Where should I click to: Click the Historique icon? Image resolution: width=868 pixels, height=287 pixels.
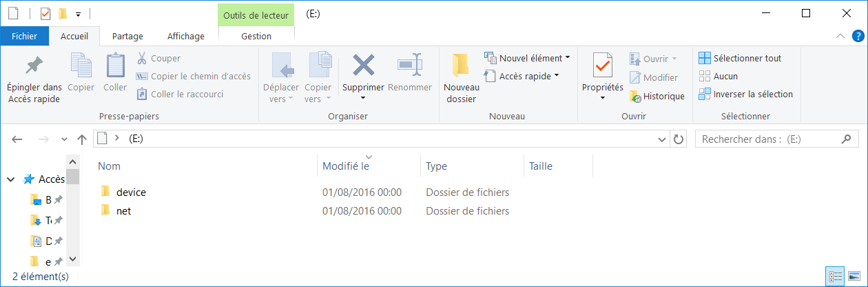635,97
